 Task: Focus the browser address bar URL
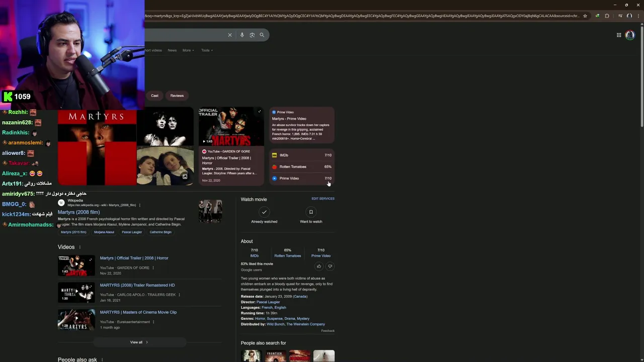click(x=362, y=16)
